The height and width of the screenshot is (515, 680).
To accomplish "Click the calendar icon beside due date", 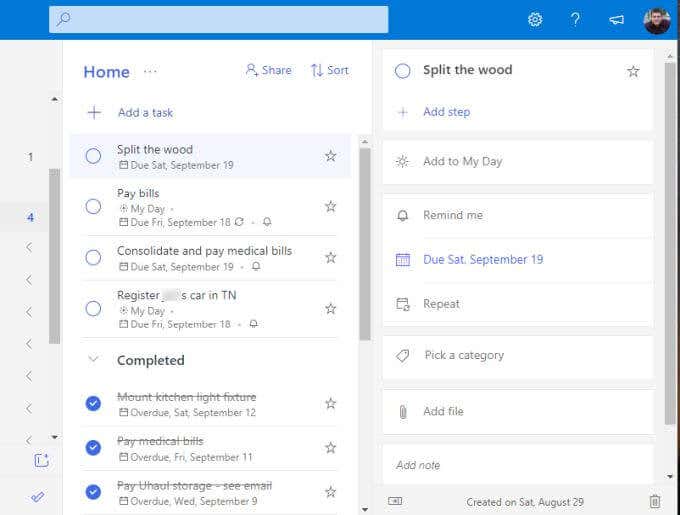I will click(x=402, y=260).
